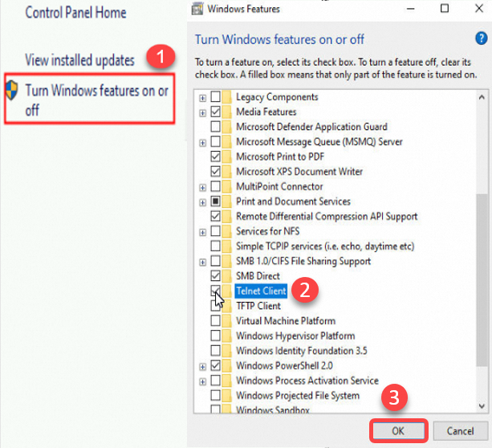
Task: Click the Microsoft Defender Application Guard folder icon
Action: coord(226,127)
